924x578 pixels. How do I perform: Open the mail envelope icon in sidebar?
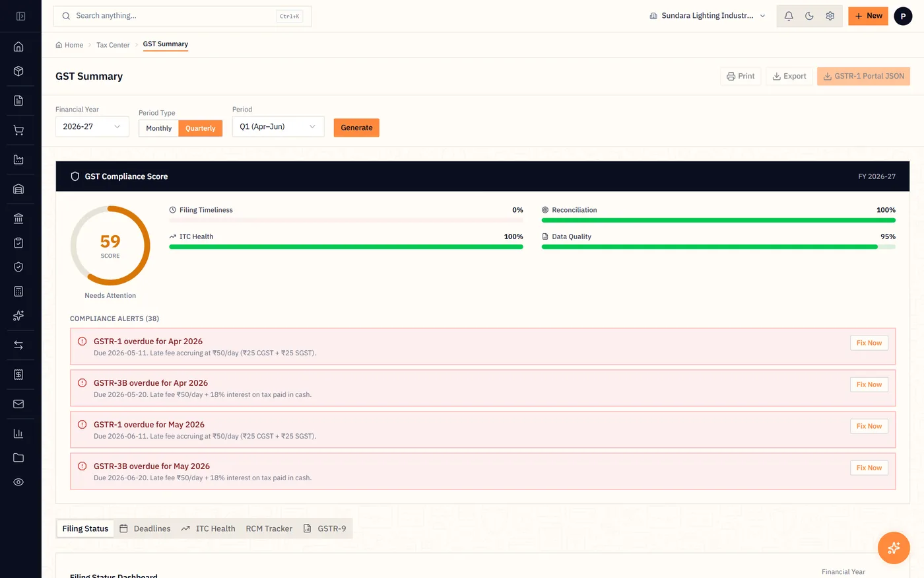pos(18,404)
